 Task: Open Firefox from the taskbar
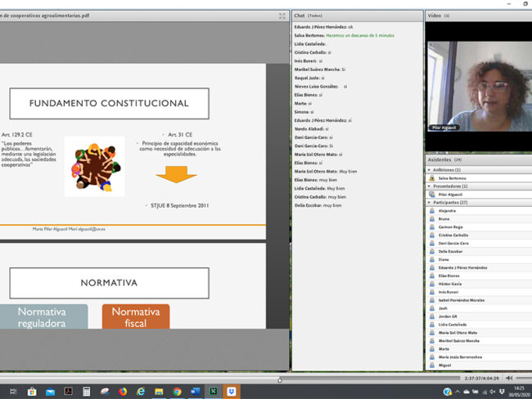[124, 392]
